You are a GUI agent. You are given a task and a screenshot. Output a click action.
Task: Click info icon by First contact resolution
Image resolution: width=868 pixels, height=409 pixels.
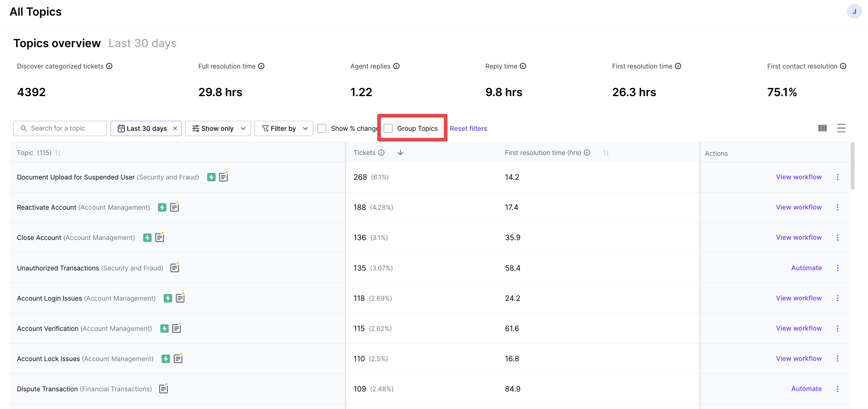(x=843, y=66)
